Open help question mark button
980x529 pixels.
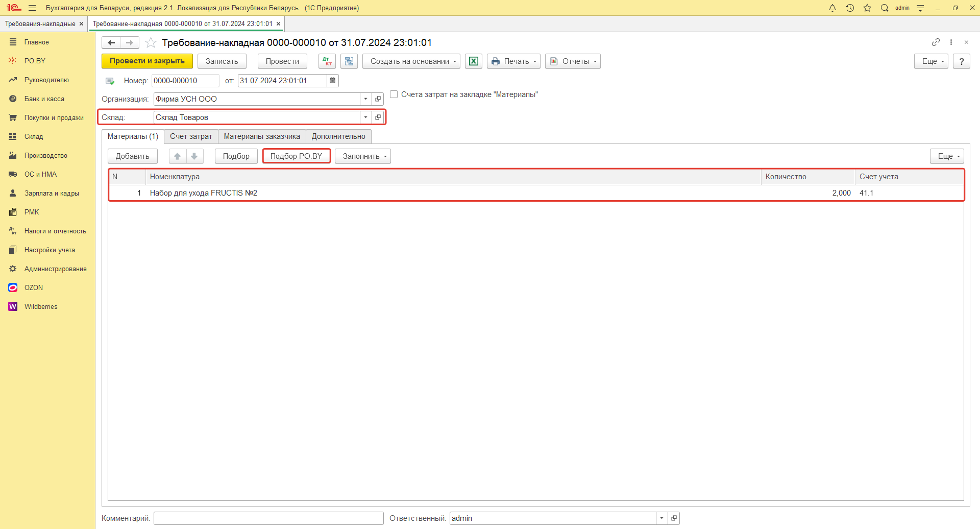point(961,61)
